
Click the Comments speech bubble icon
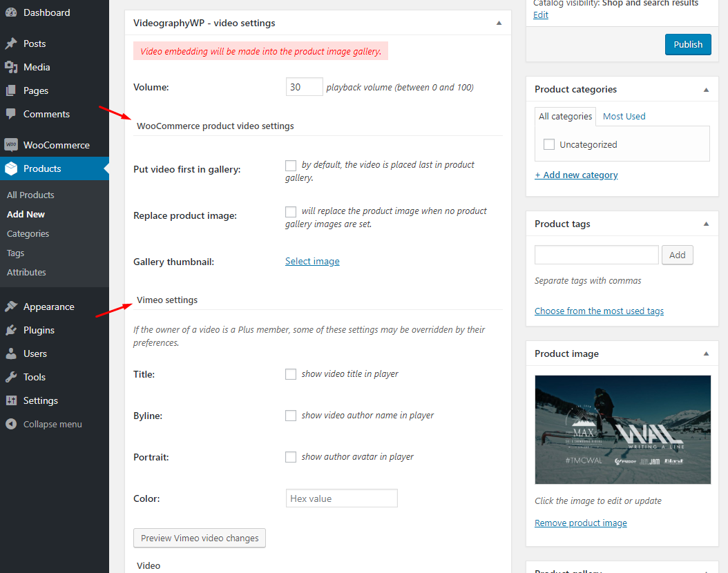pyautogui.click(x=11, y=114)
